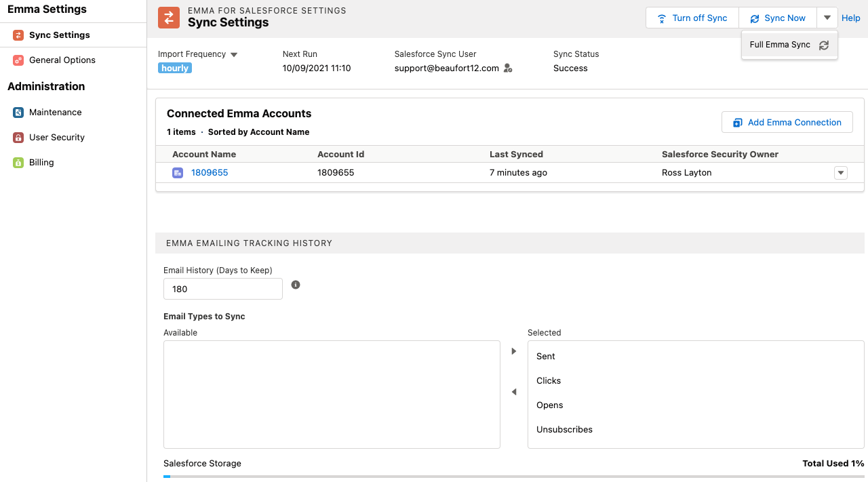The image size is (868, 482).
Task: Click the Account Id column header
Action: coord(340,155)
